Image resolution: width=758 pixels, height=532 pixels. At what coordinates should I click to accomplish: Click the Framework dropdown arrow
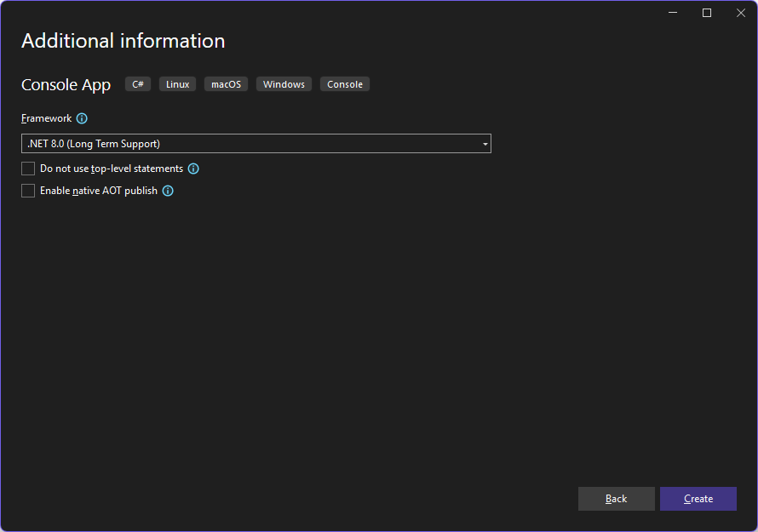coord(485,143)
